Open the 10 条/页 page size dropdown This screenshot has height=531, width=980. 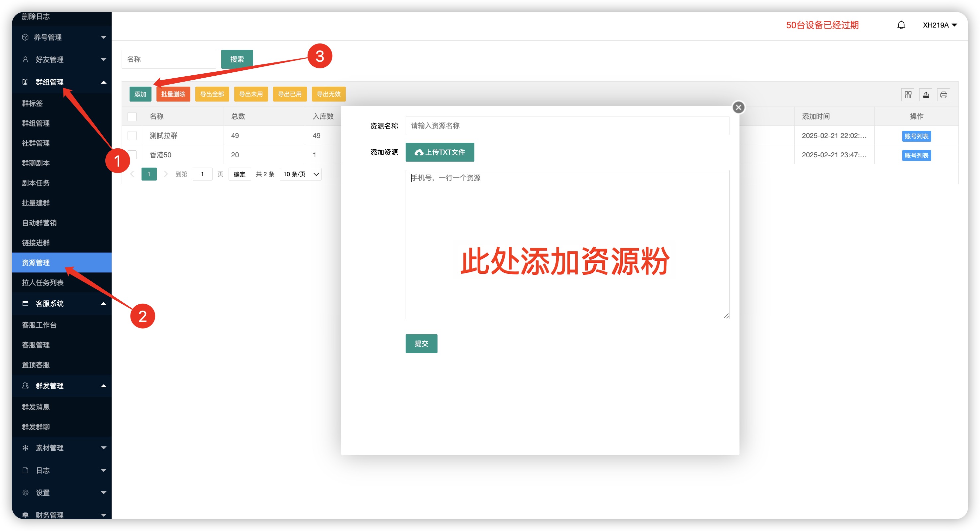tap(301, 174)
